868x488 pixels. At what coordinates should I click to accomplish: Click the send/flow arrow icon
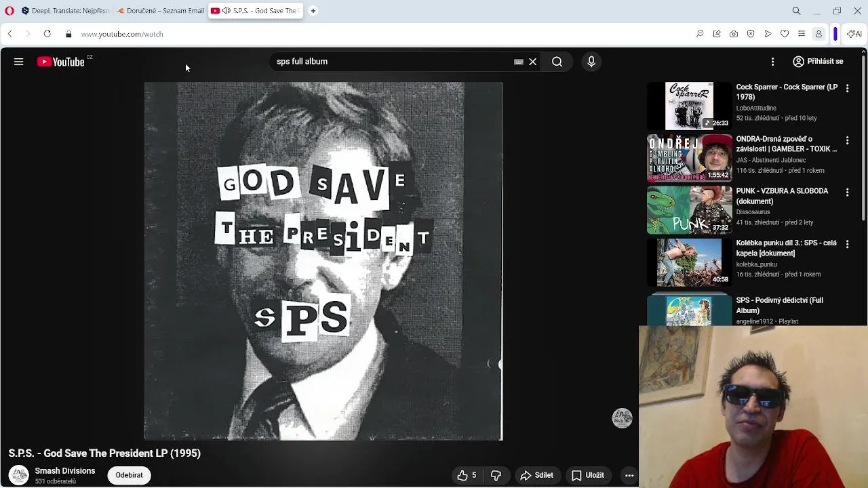(768, 34)
